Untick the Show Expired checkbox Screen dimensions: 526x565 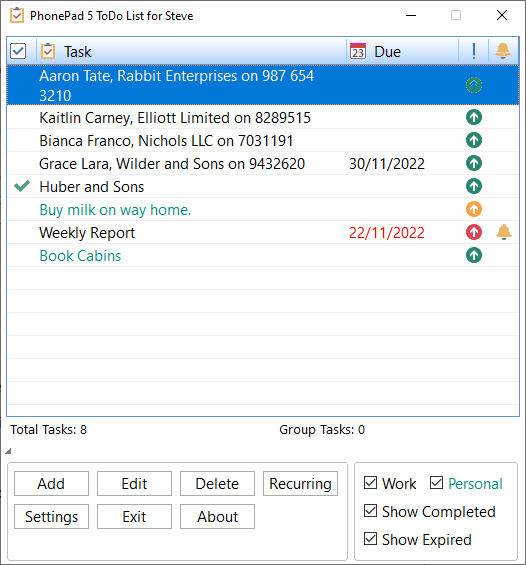tap(370, 539)
